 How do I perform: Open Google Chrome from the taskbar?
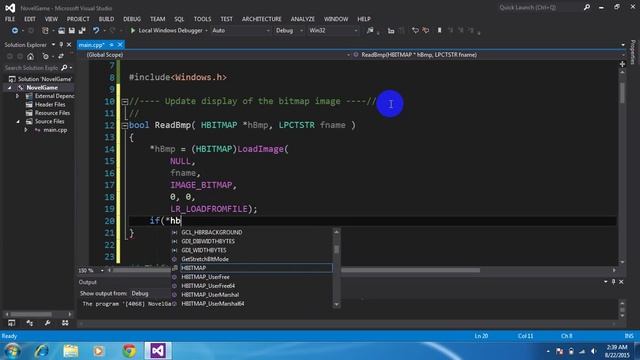[129, 351]
